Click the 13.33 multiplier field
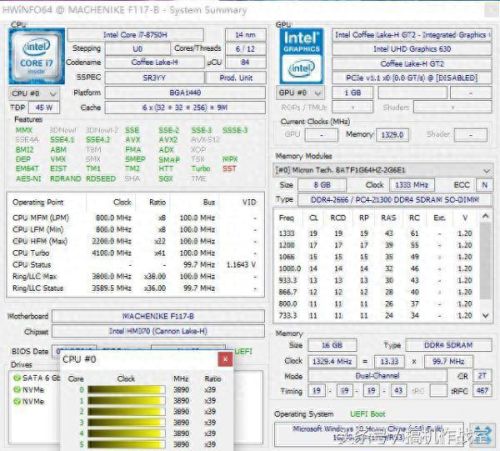This screenshot has height=451, width=500. point(389,361)
